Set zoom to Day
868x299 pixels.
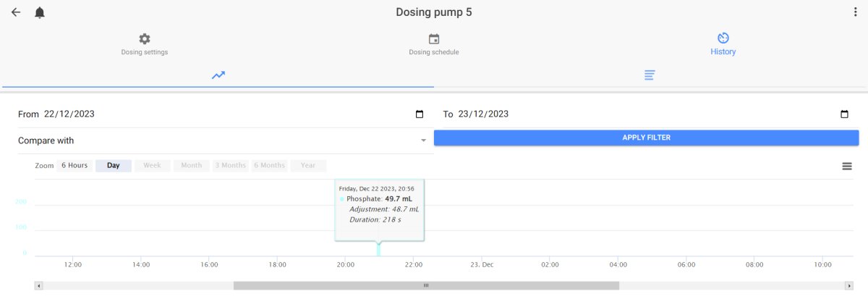pos(114,166)
